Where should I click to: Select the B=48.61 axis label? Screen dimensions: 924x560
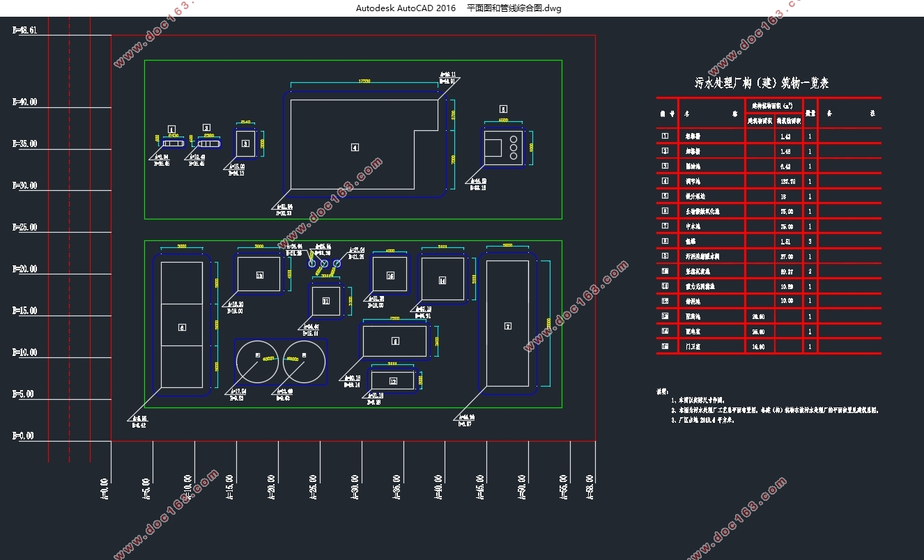[x=24, y=31]
